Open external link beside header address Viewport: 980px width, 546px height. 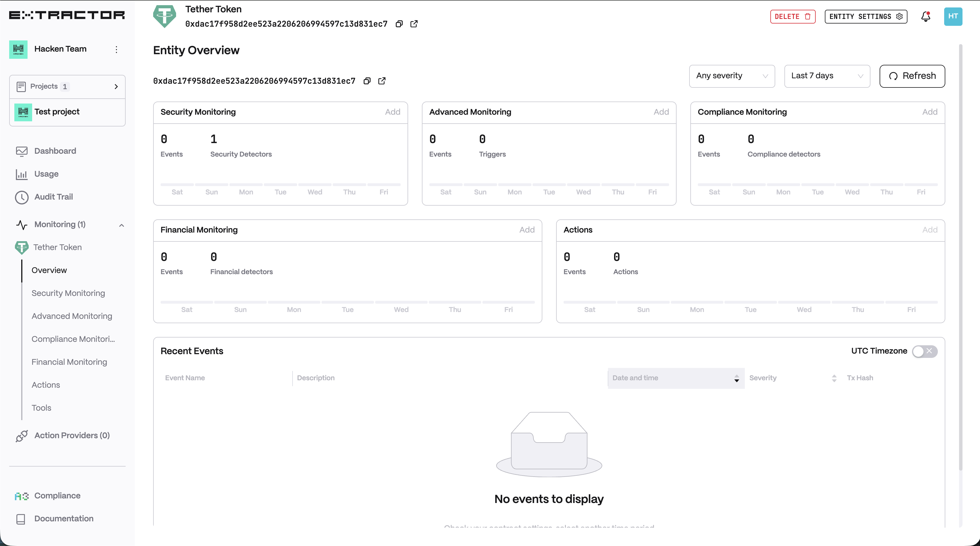pyautogui.click(x=414, y=24)
